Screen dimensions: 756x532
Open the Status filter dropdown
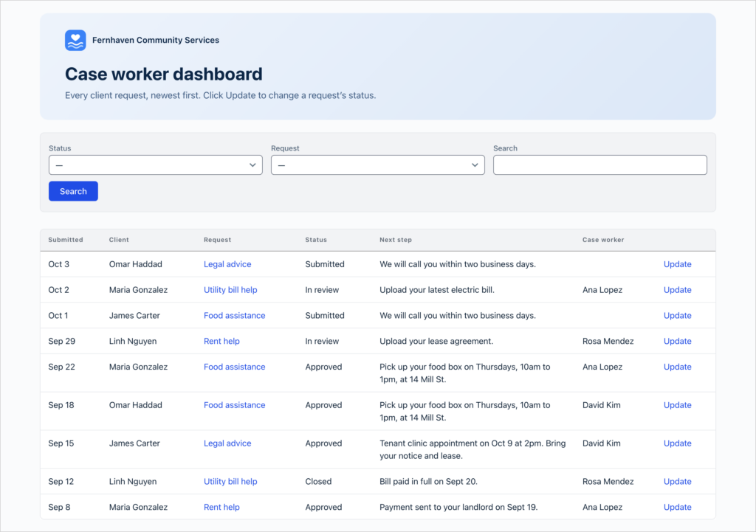(155, 165)
